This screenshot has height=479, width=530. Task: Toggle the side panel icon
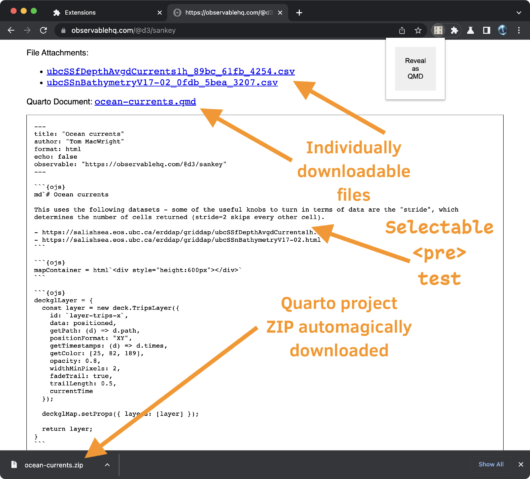click(486, 30)
